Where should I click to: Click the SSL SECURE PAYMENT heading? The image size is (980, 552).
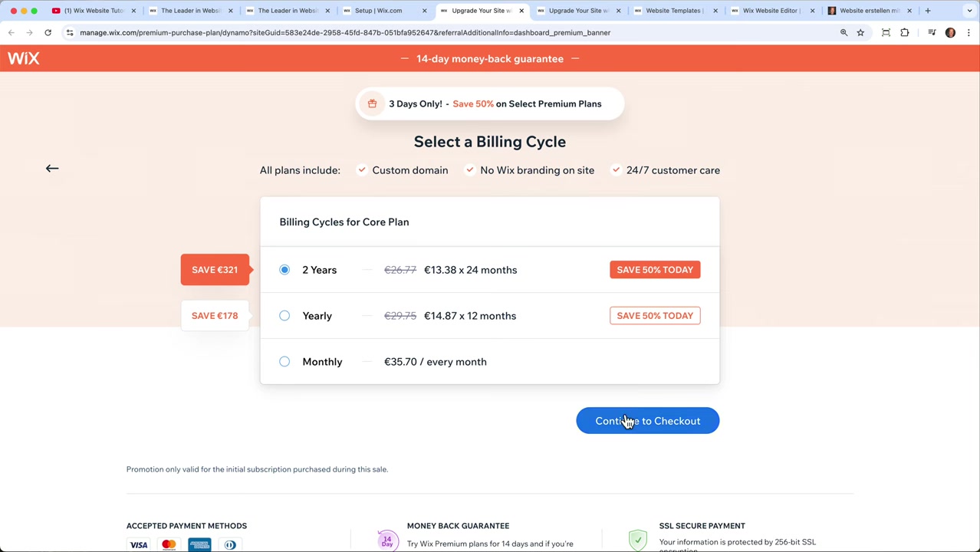pyautogui.click(x=702, y=526)
